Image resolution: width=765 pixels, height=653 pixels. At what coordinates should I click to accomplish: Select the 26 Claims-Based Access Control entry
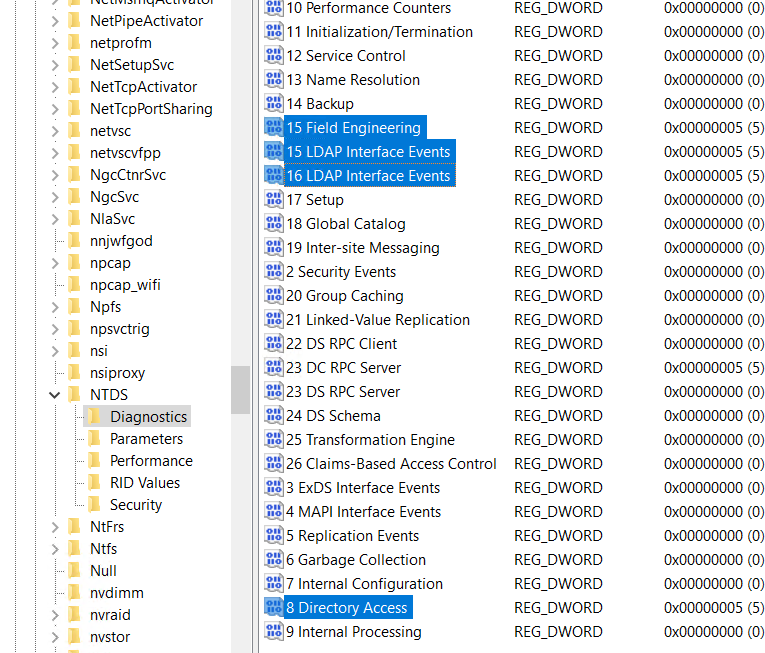pos(391,464)
